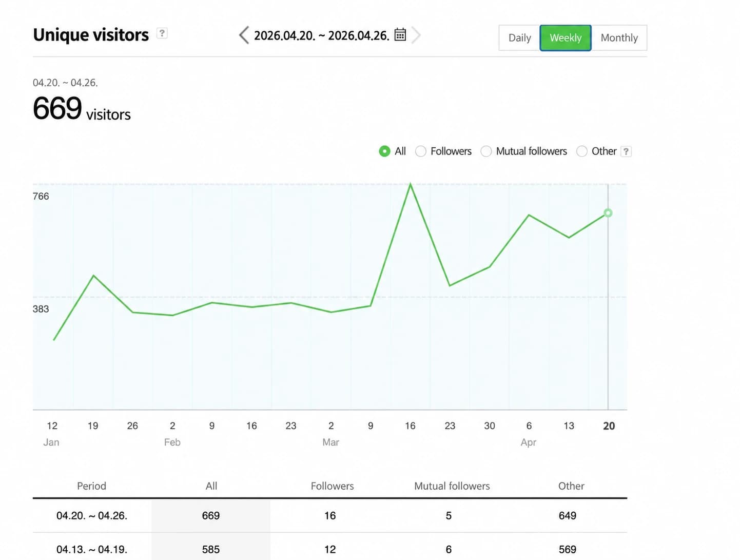Click the Mutual followers column header
Viewport: 740px width, 560px height.
coord(452,486)
